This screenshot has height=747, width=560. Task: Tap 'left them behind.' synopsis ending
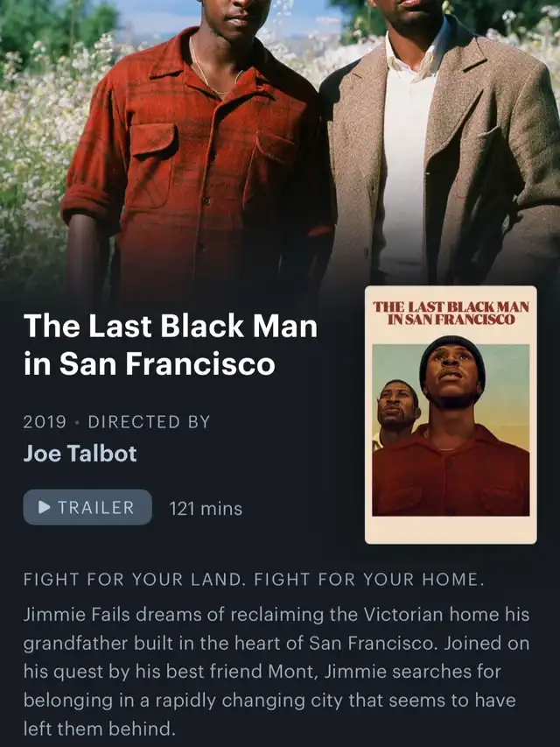pyautogui.click(x=100, y=729)
